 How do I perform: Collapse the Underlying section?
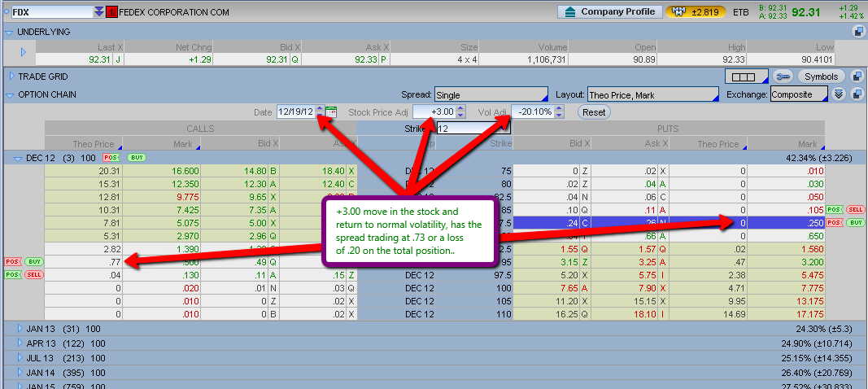pyautogui.click(x=9, y=32)
